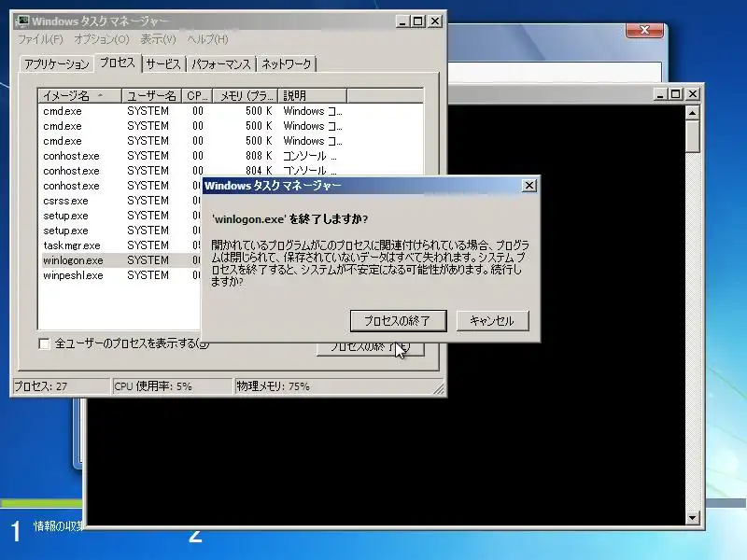Select the プロセス tab
This screenshot has width=747, height=560.
click(x=118, y=63)
